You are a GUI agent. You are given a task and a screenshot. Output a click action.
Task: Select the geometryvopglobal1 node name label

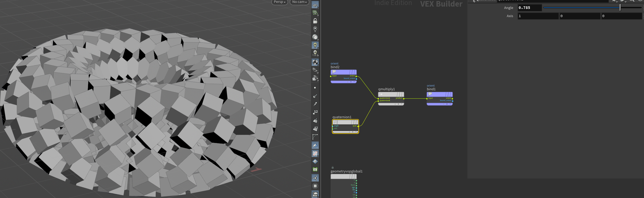point(346,171)
